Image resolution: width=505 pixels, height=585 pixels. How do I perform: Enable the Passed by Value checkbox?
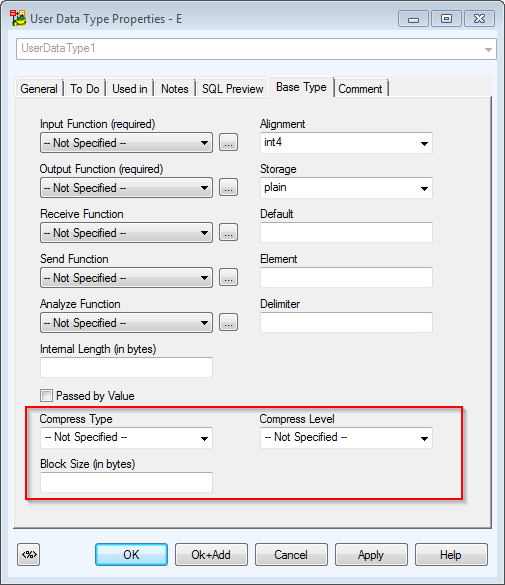point(46,395)
